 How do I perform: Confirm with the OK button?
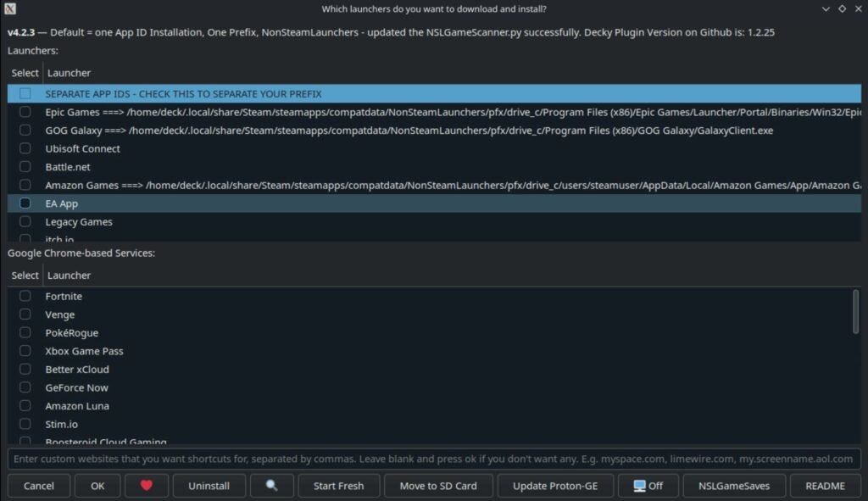pos(97,486)
